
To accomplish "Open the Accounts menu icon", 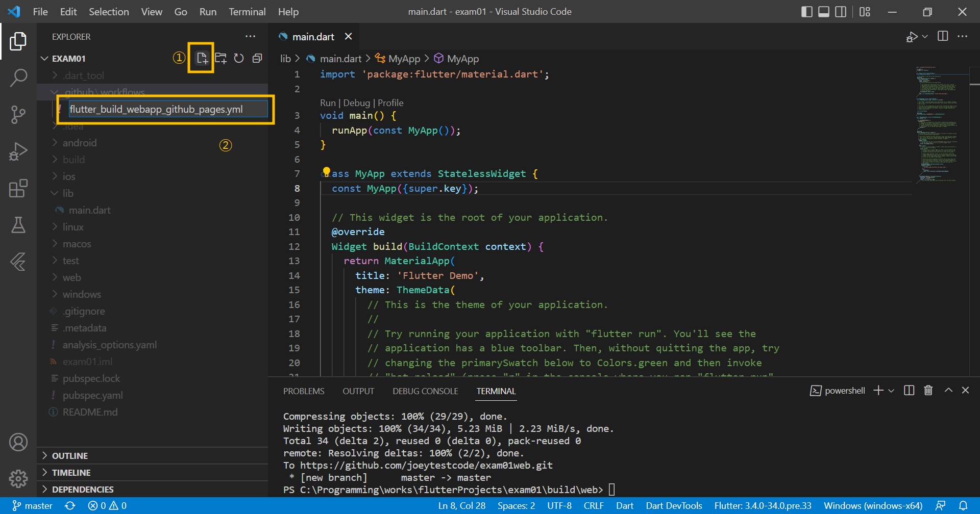I will 18,442.
